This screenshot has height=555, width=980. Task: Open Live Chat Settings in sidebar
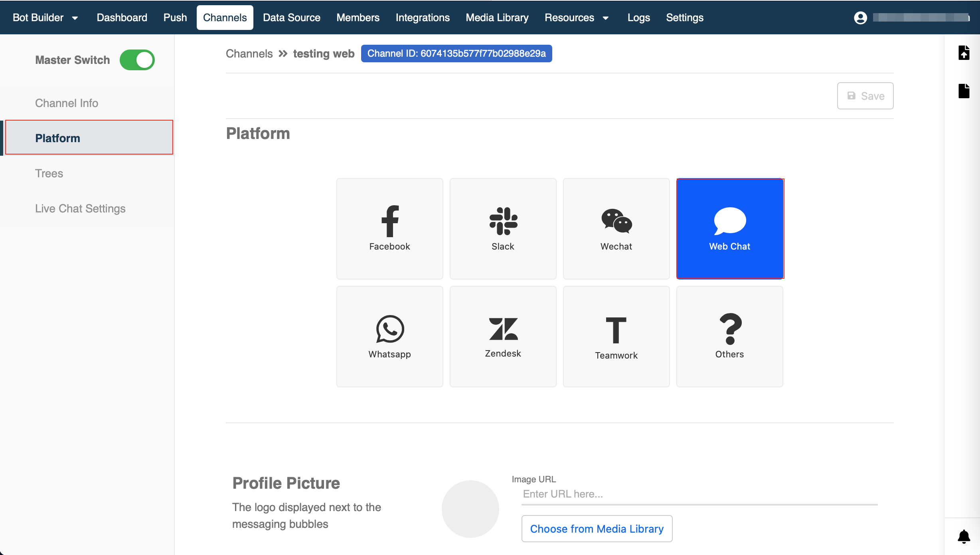(87, 208)
